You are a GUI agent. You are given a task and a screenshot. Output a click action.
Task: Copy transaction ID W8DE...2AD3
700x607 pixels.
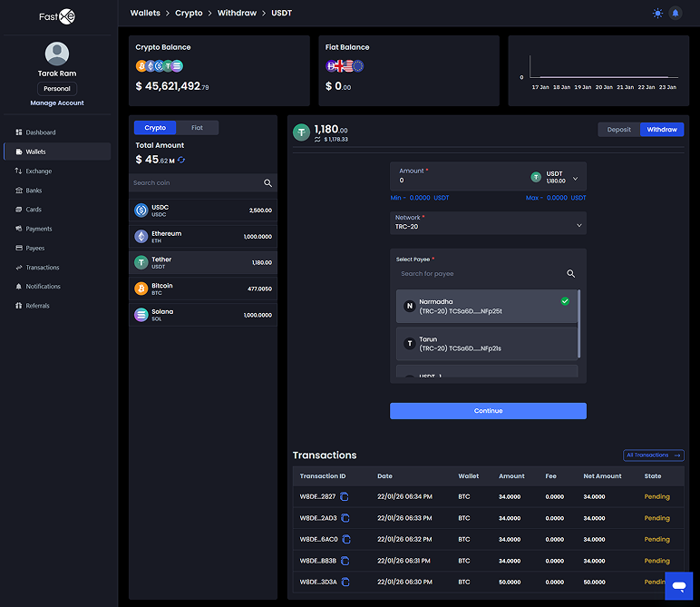[345, 518]
